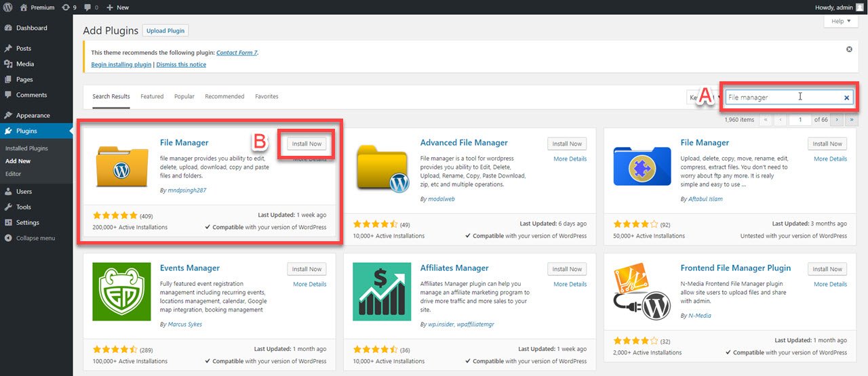
Task: Open the Advanced File Manager folder icon
Action: pyautogui.click(x=381, y=167)
